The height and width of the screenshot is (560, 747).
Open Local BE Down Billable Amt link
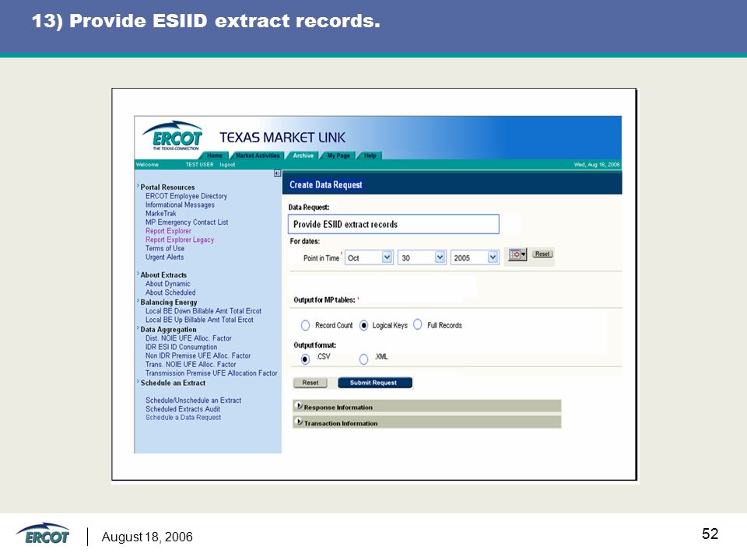point(203,311)
